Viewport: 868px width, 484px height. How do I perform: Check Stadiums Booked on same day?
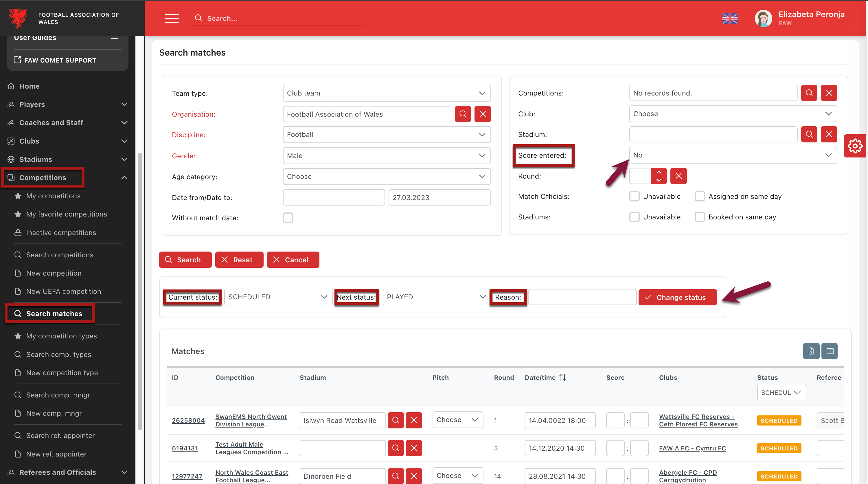click(700, 217)
